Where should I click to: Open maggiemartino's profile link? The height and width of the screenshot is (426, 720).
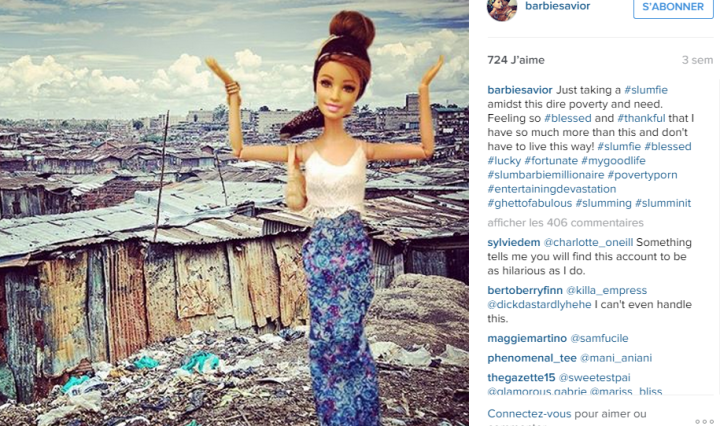pos(527,338)
